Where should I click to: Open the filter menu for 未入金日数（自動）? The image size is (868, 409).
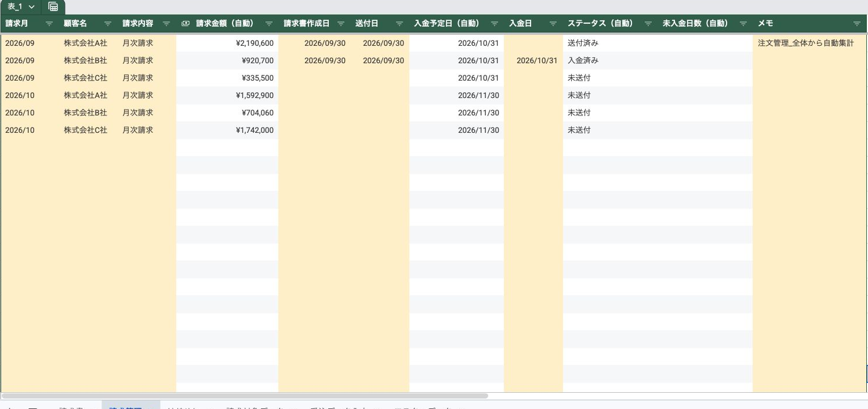tap(743, 24)
